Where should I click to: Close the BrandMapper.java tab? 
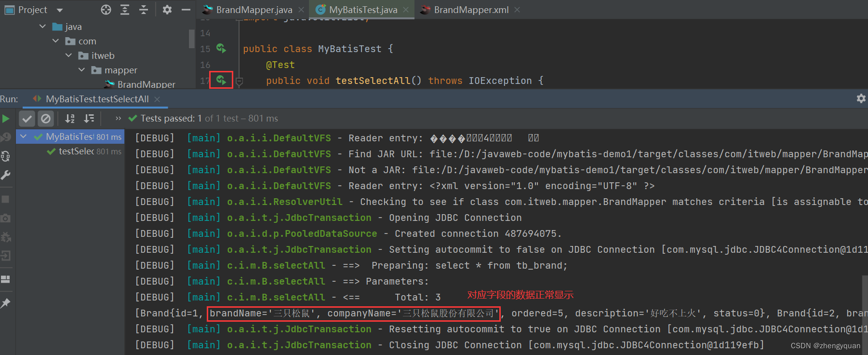click(301, 10)
